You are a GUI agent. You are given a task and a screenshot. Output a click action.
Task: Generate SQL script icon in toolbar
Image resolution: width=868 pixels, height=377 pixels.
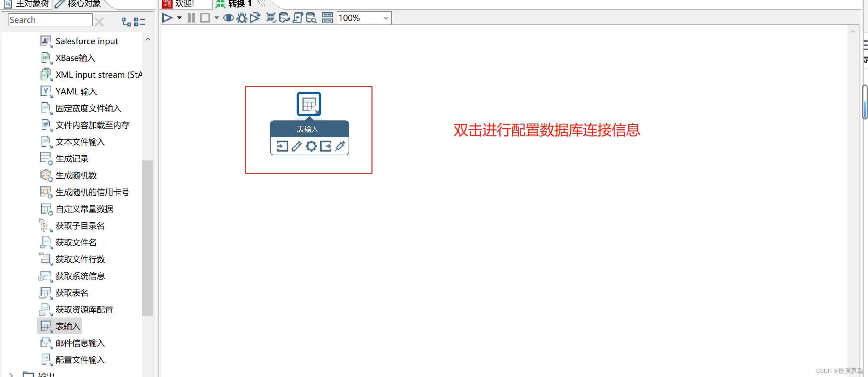pos(298,18)
